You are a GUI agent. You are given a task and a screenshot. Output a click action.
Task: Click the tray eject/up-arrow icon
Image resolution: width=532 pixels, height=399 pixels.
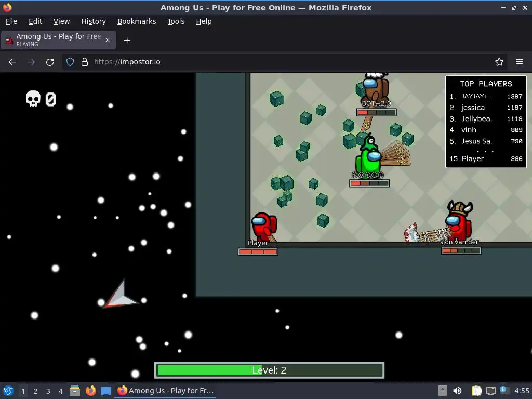click(x=442, y=391)
